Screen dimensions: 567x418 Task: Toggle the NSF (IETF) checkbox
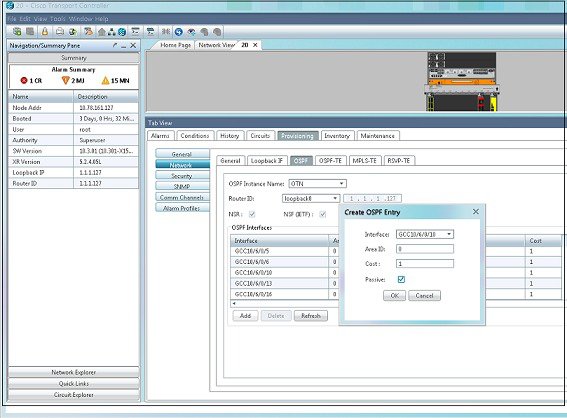(323, 214)
